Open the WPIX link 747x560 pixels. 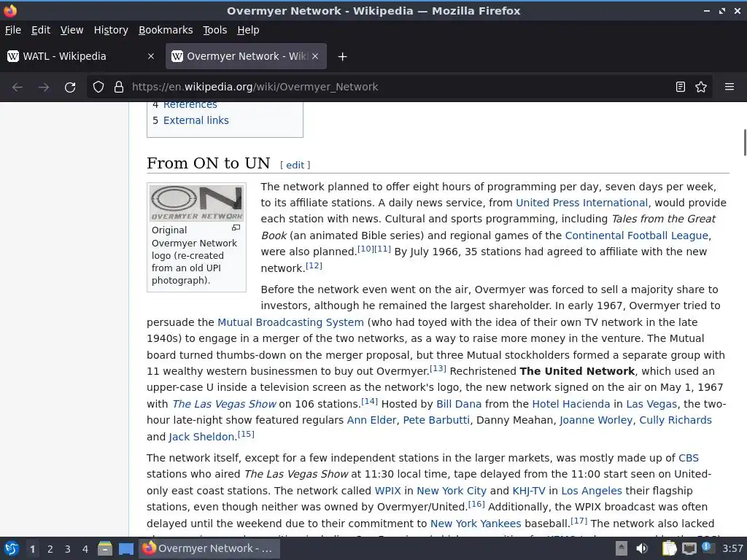[x=388, y=491]
